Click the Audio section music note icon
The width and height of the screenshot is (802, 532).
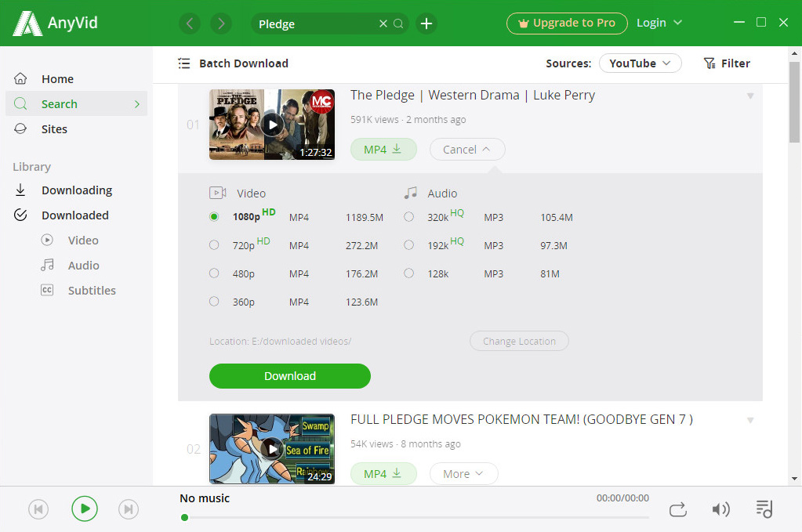(x=410, y=193)
